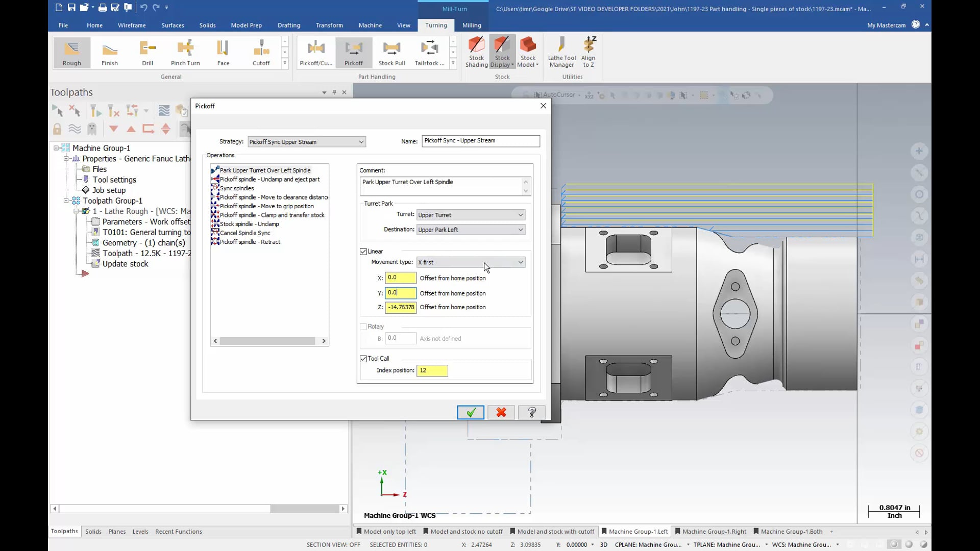Click the Align to Z utility
The height and width of the screenshot is (551, 980).
[x=589, y=52]
